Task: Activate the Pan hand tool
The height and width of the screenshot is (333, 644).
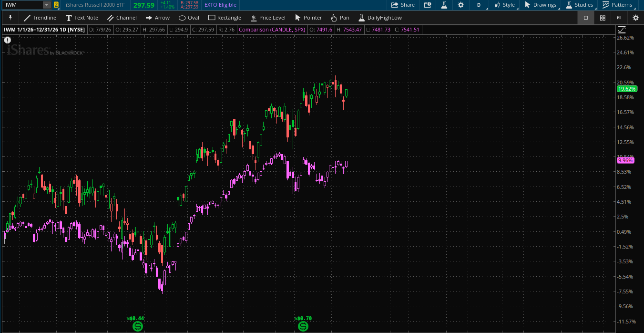Action: point(340,18)
